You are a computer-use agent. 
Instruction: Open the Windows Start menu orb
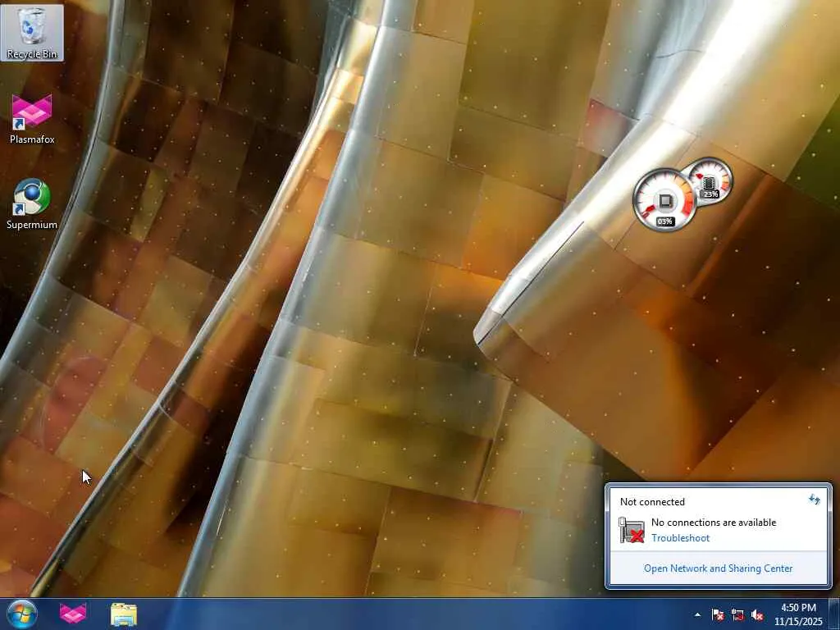click(x=22, y=614)
